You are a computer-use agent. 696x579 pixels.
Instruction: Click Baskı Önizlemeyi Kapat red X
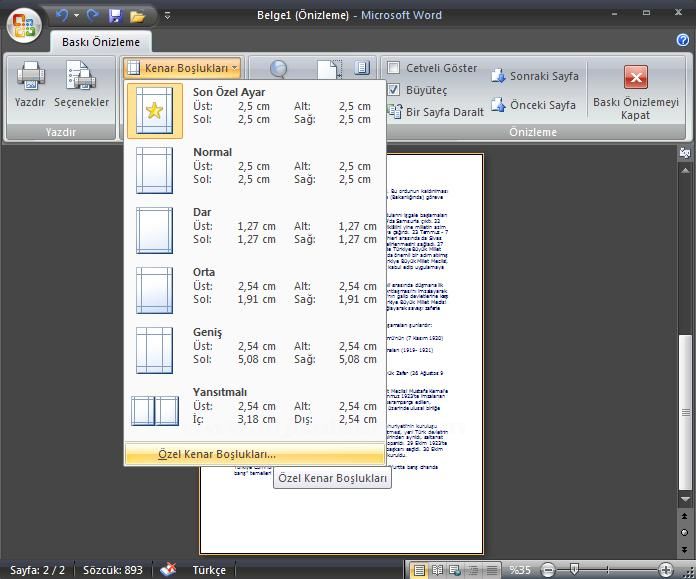pyautogui.click(x=636, y=77)
